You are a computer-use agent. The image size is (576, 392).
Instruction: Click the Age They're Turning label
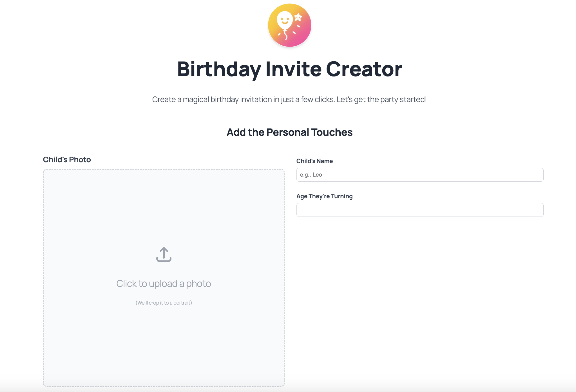click(324, 196)
